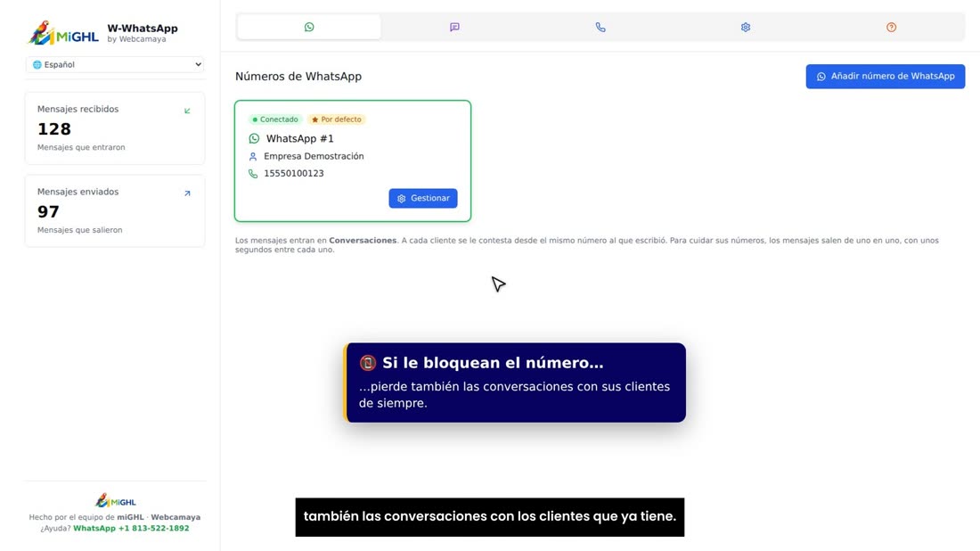Click the WhatsApp #1 card title

click(x=300, y=138)
